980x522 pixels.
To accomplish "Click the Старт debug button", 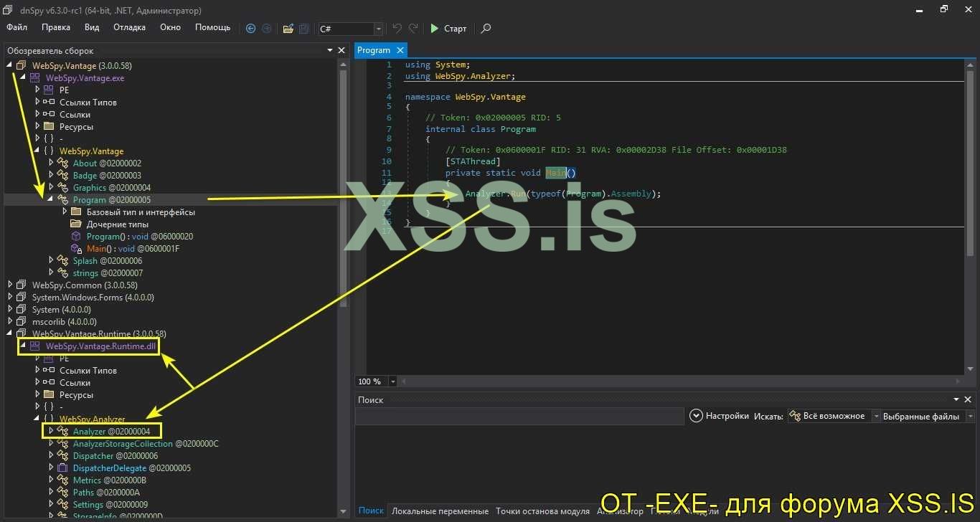I will (448, 29).
